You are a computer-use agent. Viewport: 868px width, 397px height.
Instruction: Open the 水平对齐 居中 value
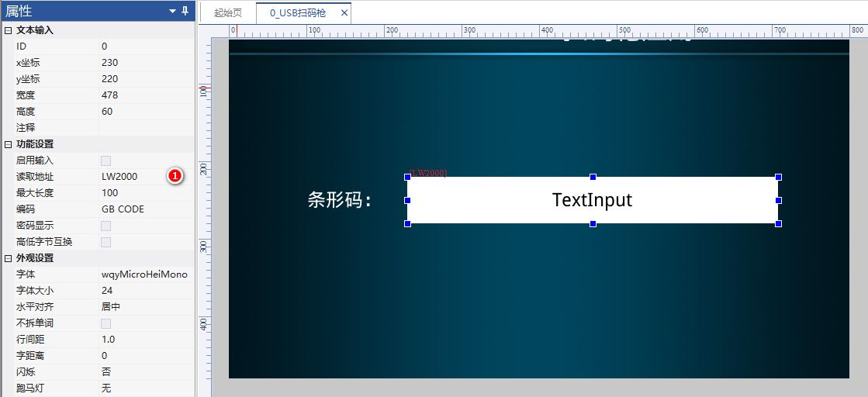pyautogui.click(x=144, y=307)
